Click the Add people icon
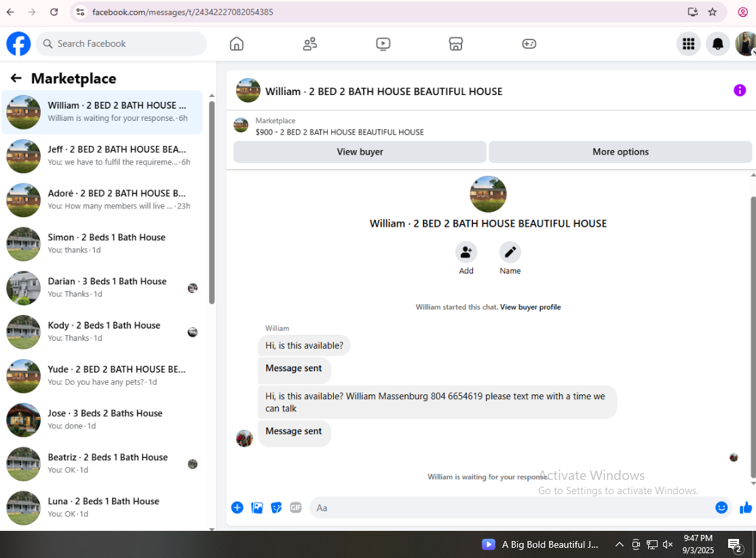This screenshot has height=558, width=756. click(466, 253)
